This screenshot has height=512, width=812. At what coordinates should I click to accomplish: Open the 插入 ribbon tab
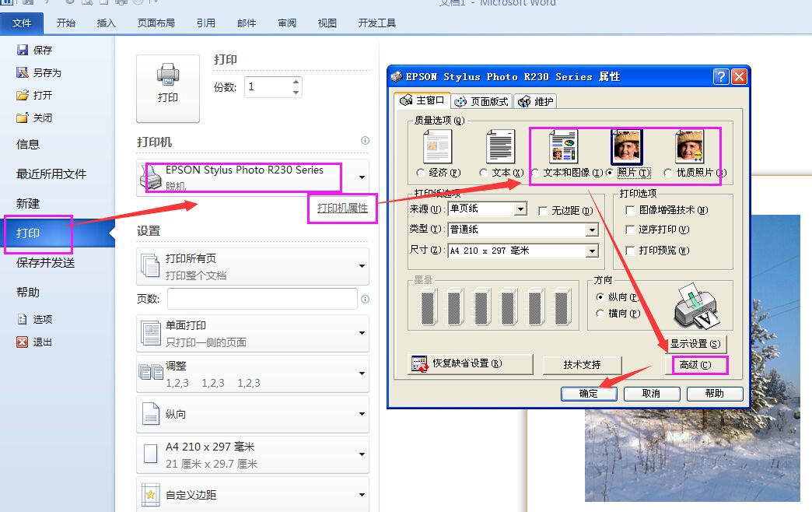(x=106, y=23)
